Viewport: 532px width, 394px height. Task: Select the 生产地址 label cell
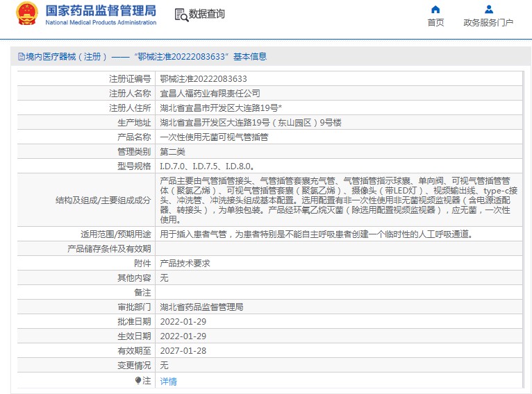click(x=134, y=122)
